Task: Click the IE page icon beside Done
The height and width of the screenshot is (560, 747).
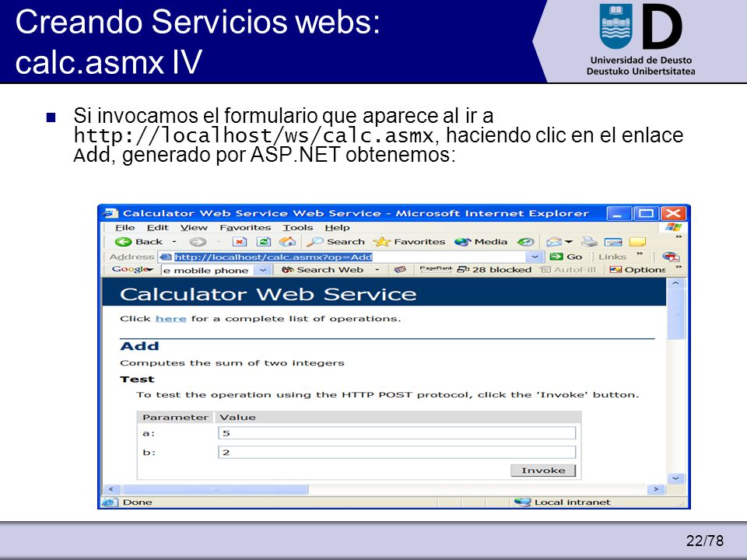Action: click(x=109, y=502)
